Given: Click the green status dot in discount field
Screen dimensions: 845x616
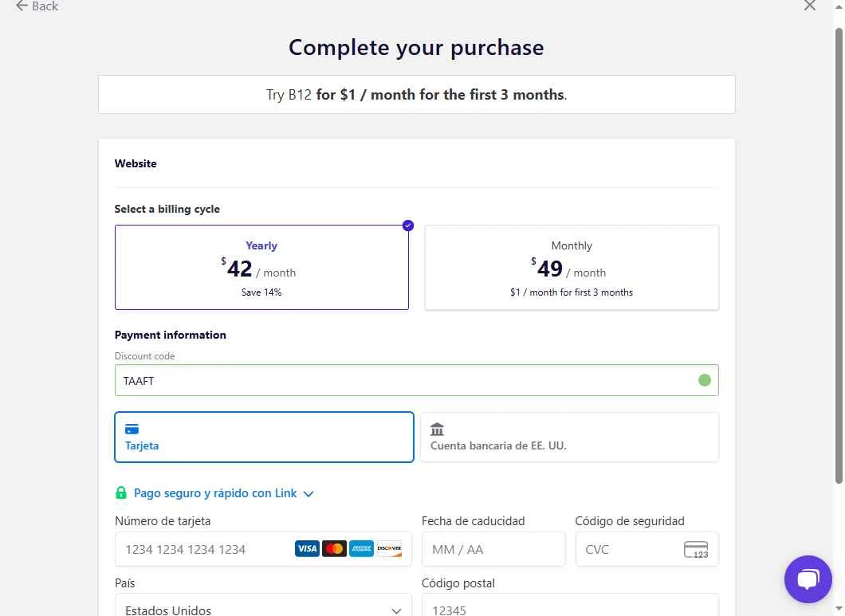Looking at the screenshot, I should [705, 380].
